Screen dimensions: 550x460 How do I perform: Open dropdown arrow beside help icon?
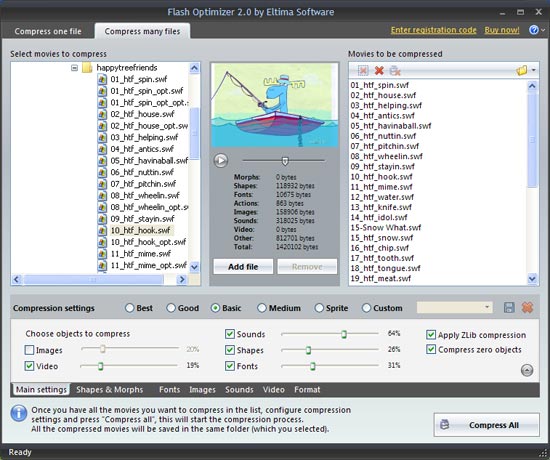(543, 31)
